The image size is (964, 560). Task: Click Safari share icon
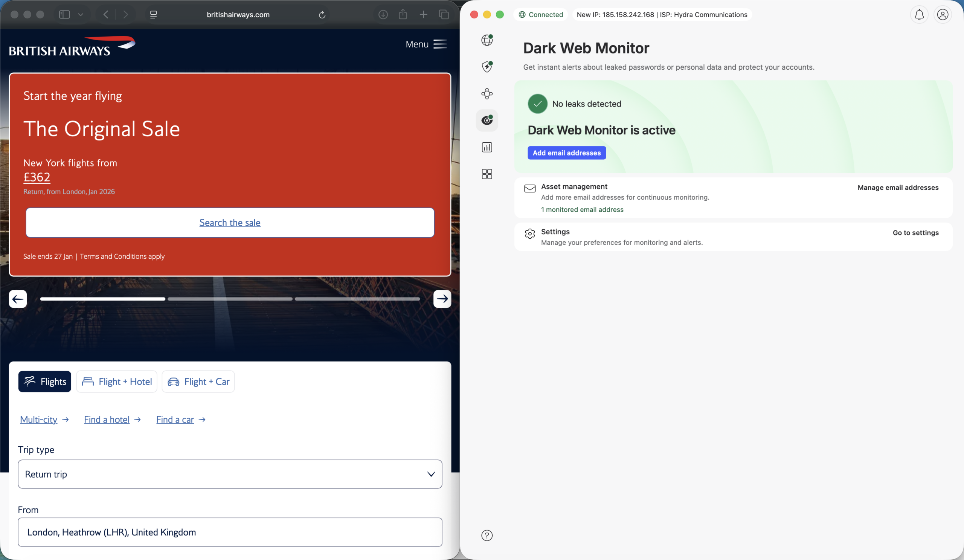tap(403, 15)
